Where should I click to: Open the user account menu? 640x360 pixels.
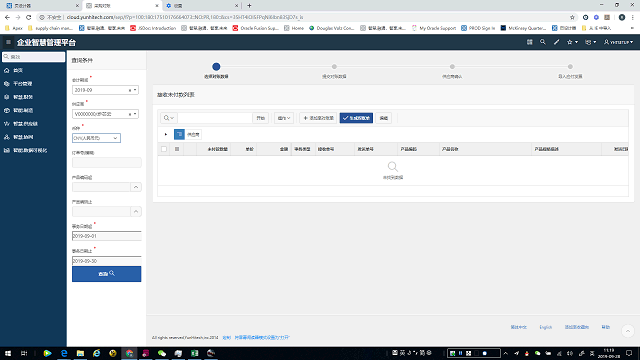(x=618, y=42)
